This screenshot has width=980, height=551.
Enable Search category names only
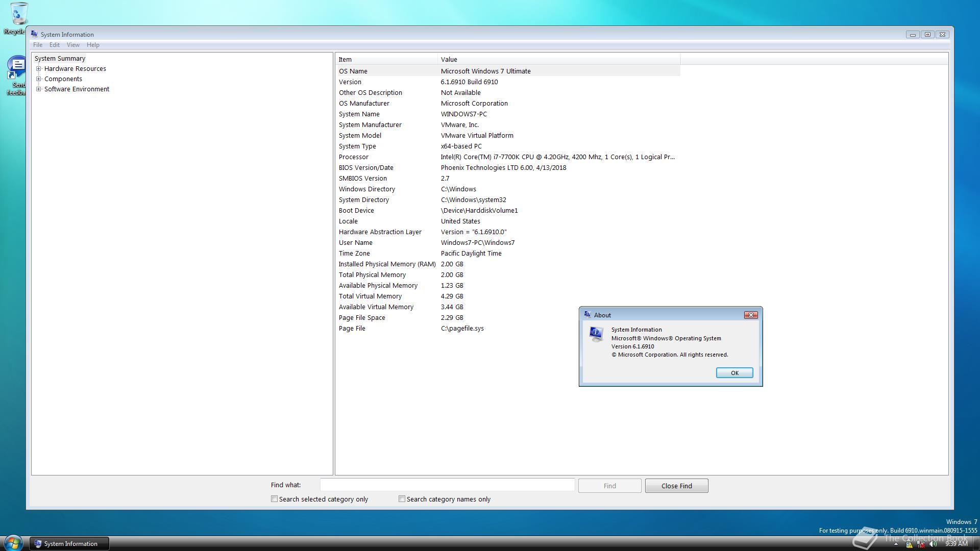pos(402,499)
